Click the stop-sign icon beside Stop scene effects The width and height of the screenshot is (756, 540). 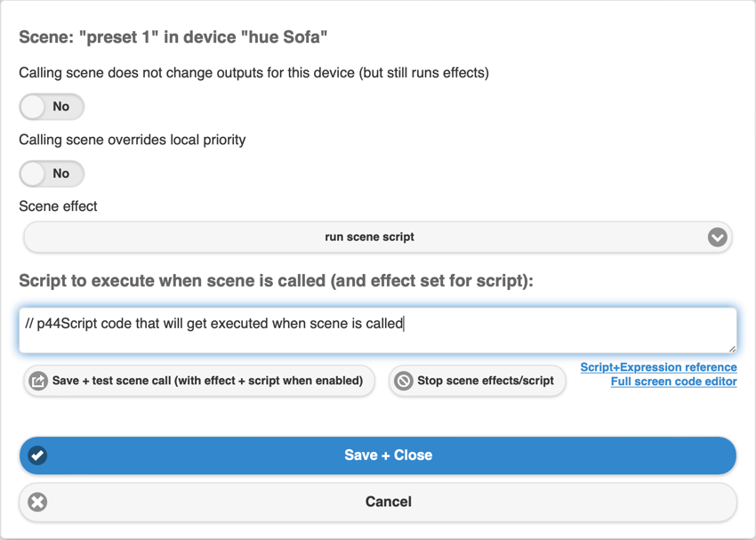(405, 381)
